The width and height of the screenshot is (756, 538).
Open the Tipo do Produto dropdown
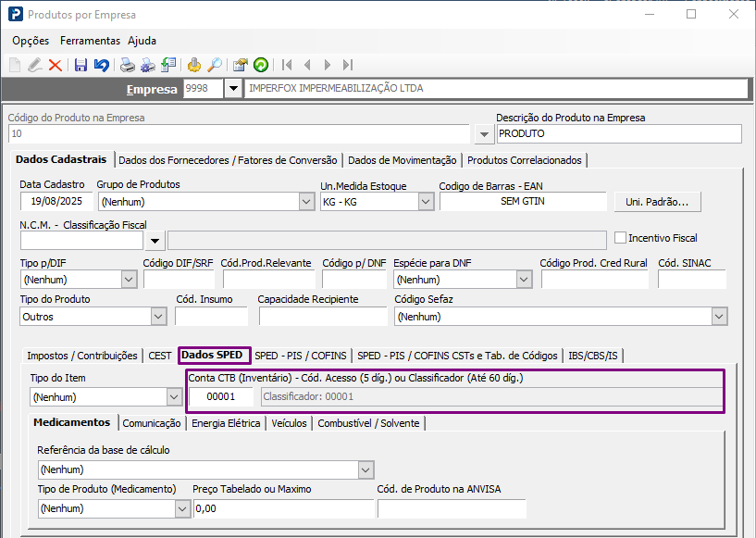pyautogui.click(x=157, y=317)
